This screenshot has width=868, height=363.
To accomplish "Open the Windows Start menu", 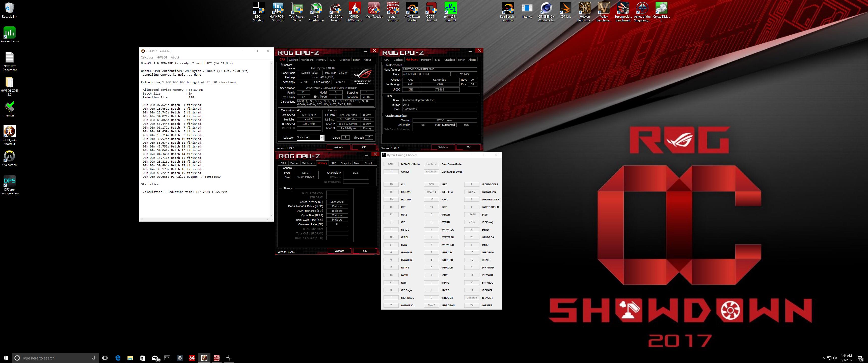I will point(6,358).
